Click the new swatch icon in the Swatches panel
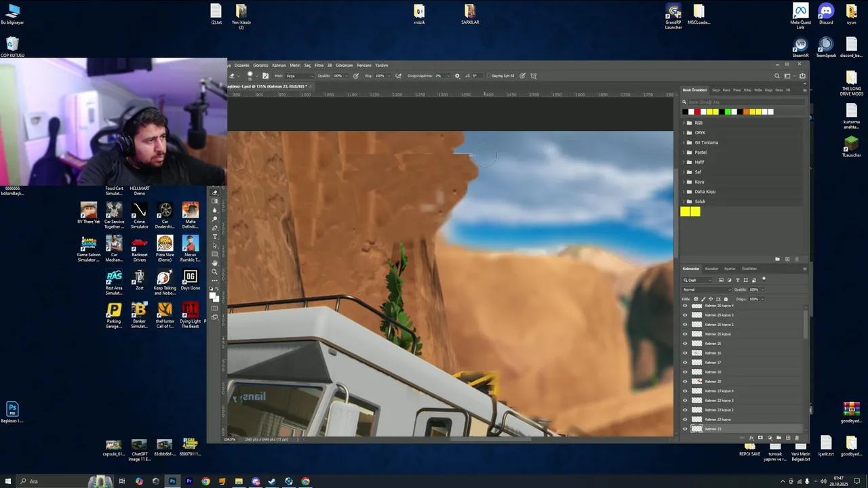 pyautogui.click(x=787, y=259)
